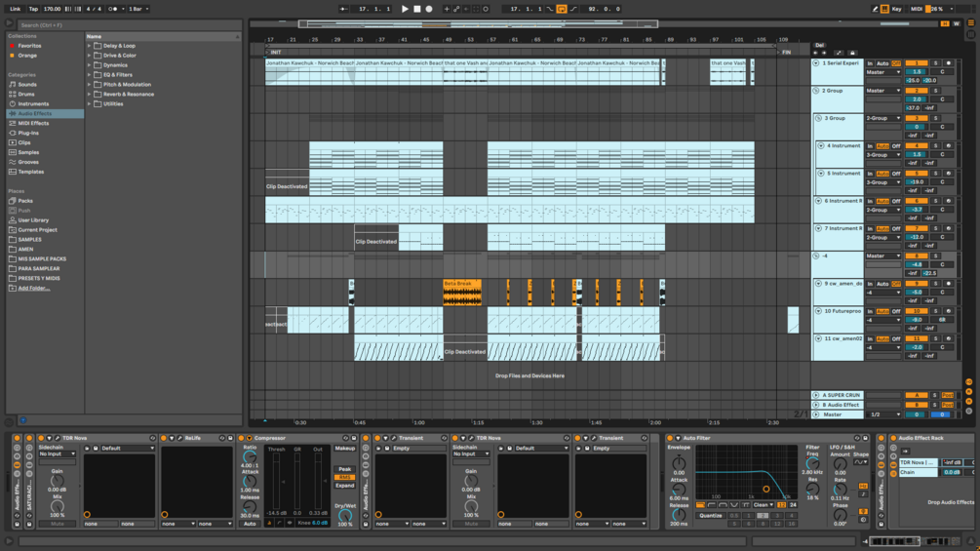Toggle the arrangement Loop switch

pos(562,9)
